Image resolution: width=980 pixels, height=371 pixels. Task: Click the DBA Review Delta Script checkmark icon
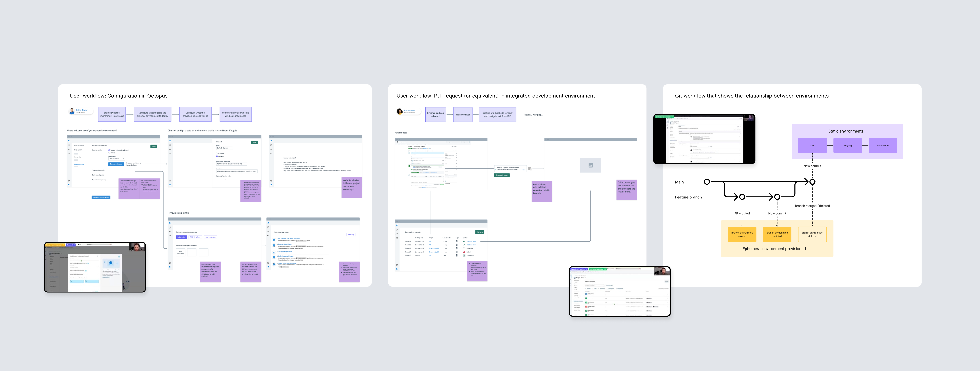274,253
